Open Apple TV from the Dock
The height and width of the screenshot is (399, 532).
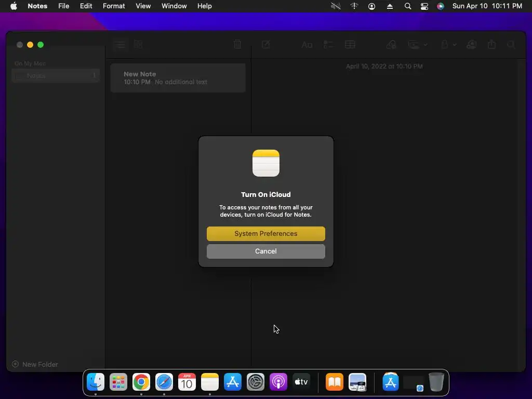[301, 382]
